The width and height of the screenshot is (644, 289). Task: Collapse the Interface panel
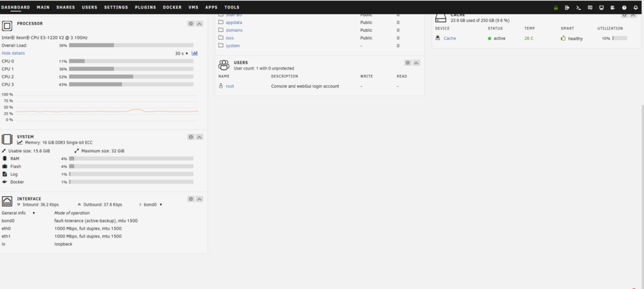click(x=200, y=199)
